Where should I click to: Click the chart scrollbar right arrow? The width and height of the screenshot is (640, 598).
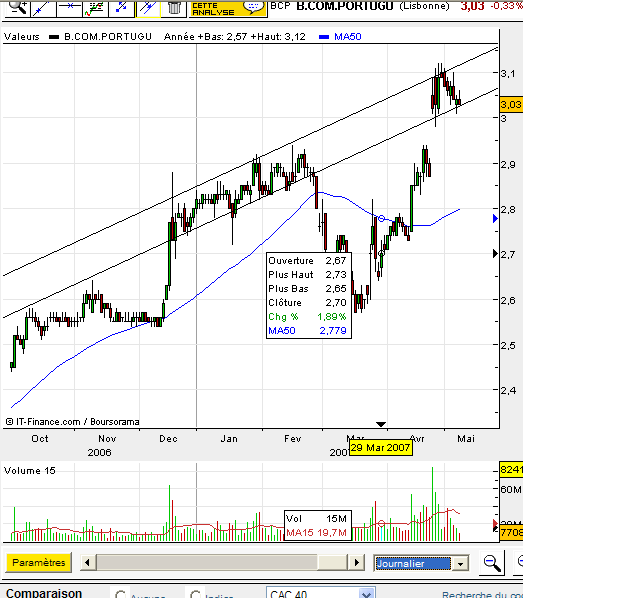point(356,562)
